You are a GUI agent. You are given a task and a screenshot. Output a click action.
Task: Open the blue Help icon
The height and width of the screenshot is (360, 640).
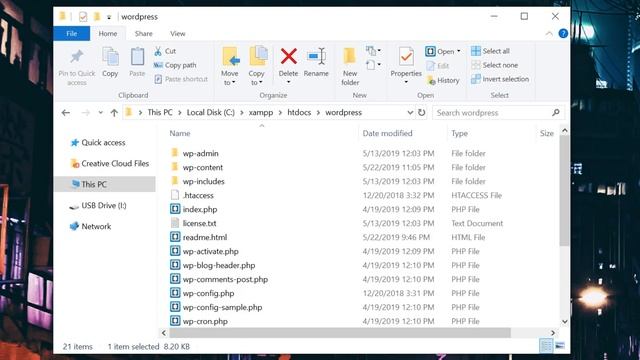click(563, 33)
